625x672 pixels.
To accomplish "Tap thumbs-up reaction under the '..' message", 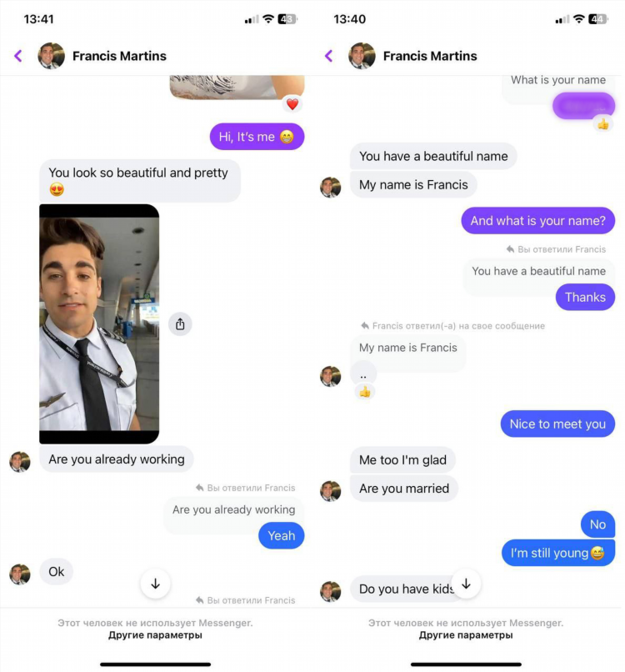I will [x=364, y=392].
